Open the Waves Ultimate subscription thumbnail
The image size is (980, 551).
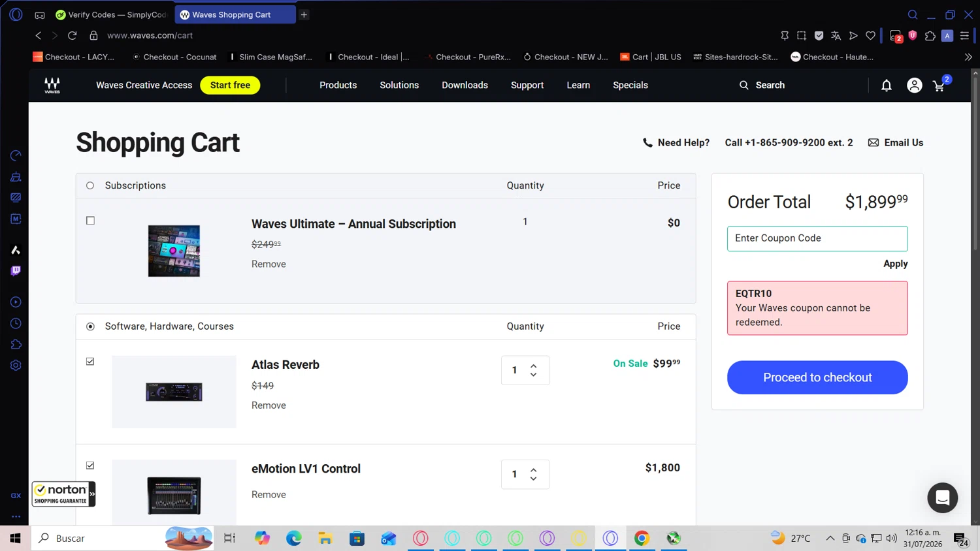(174, 251)
